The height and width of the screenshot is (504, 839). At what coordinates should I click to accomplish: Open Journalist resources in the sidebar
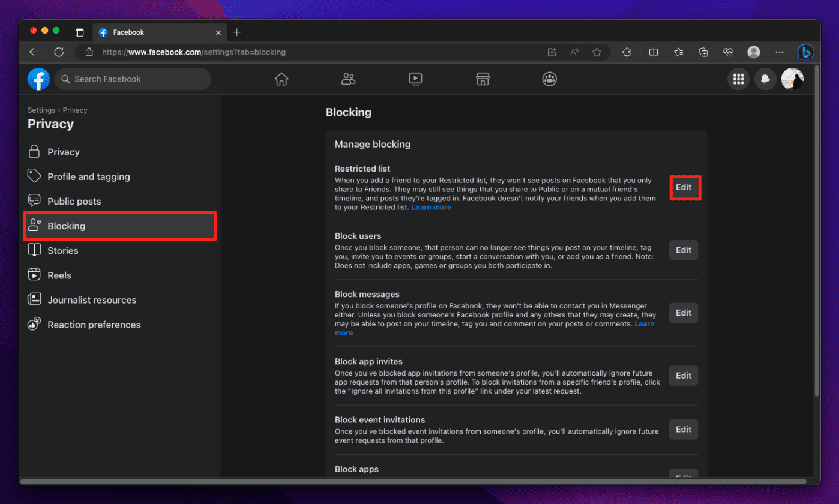(x=92, y=300)
